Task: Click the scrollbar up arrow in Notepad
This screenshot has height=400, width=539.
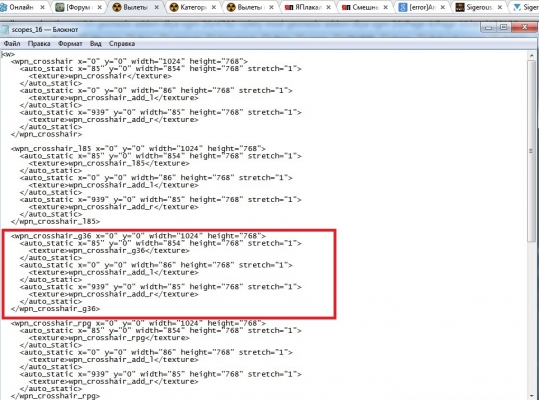Action: pyautogui.click(x=531, y=55)
